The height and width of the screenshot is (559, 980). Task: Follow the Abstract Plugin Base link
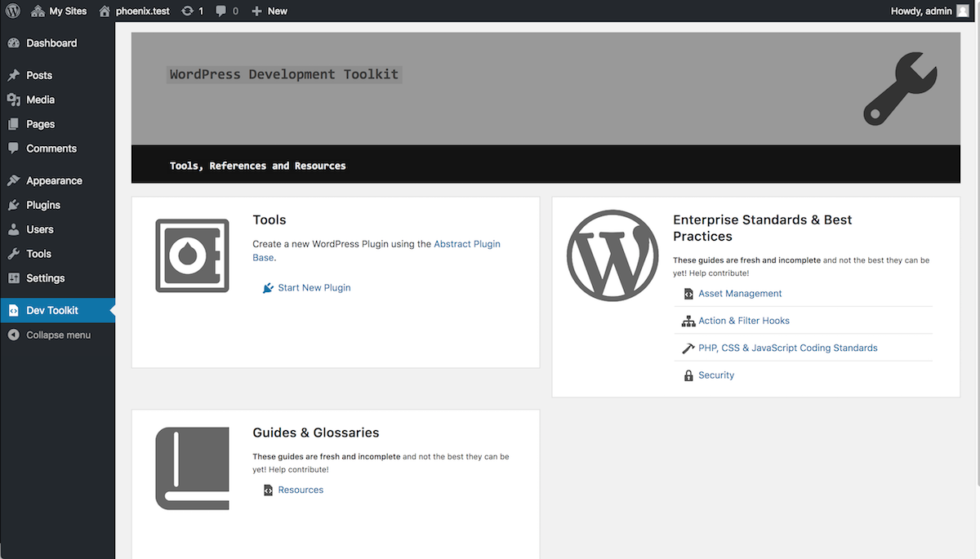pos(467,244)
